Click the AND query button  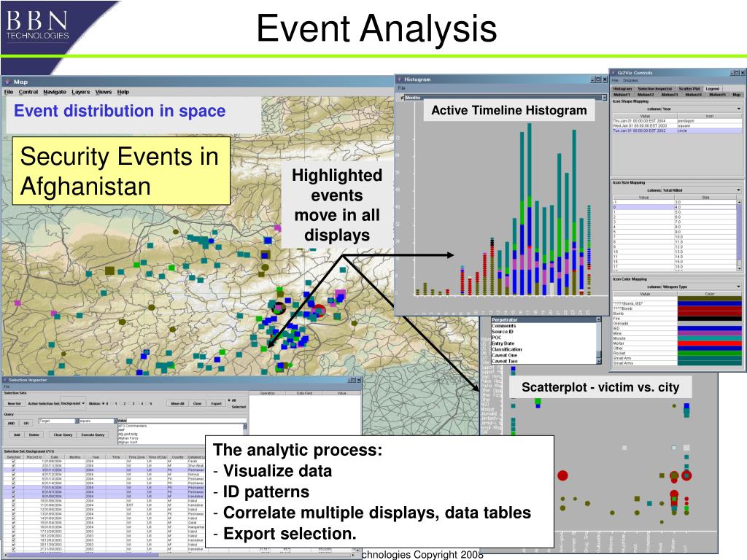point(11,424)
